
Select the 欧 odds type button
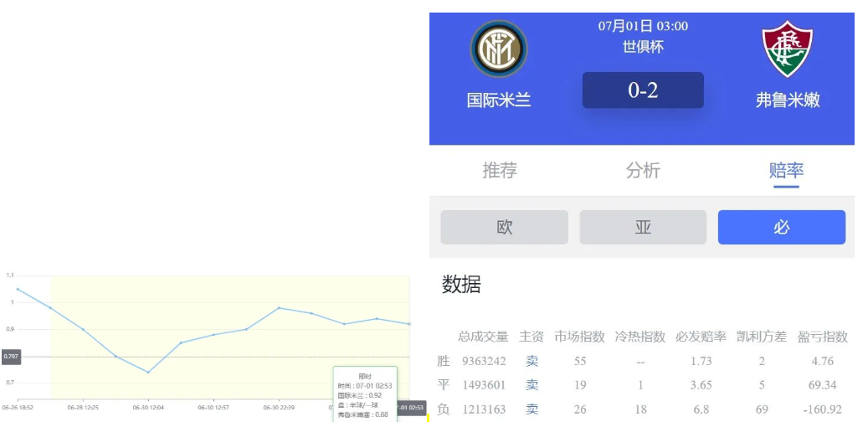(504, 227)
